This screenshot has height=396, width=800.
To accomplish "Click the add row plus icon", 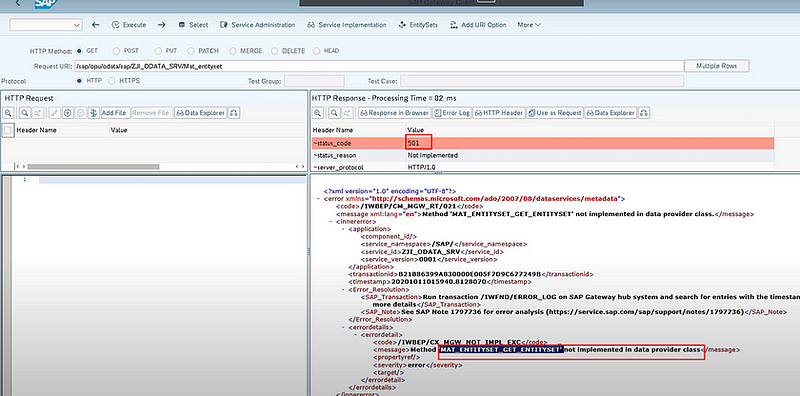I will click(67, 113).
